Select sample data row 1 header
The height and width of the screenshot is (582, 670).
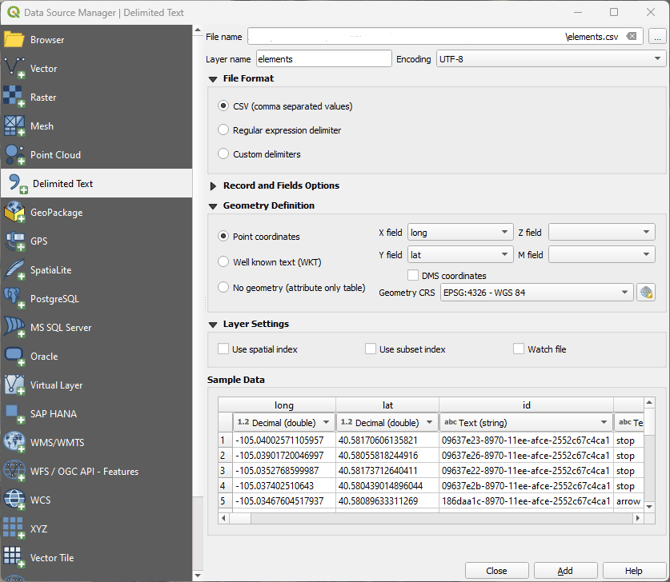(x=224, y=440)
